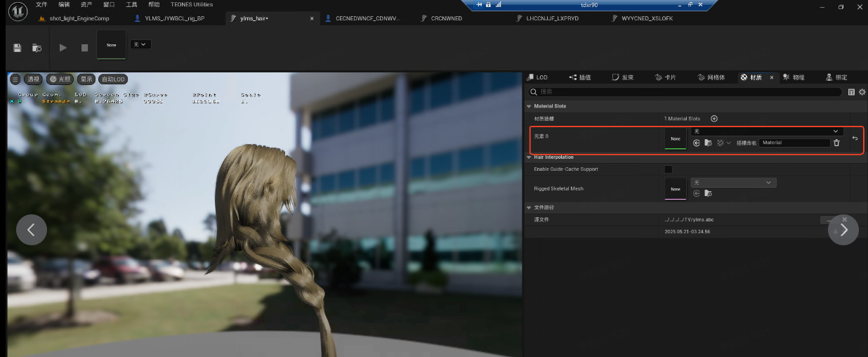Delete material slot with trash icon
868x357 pixels.
pyautogui.click(x=836, y=143)
